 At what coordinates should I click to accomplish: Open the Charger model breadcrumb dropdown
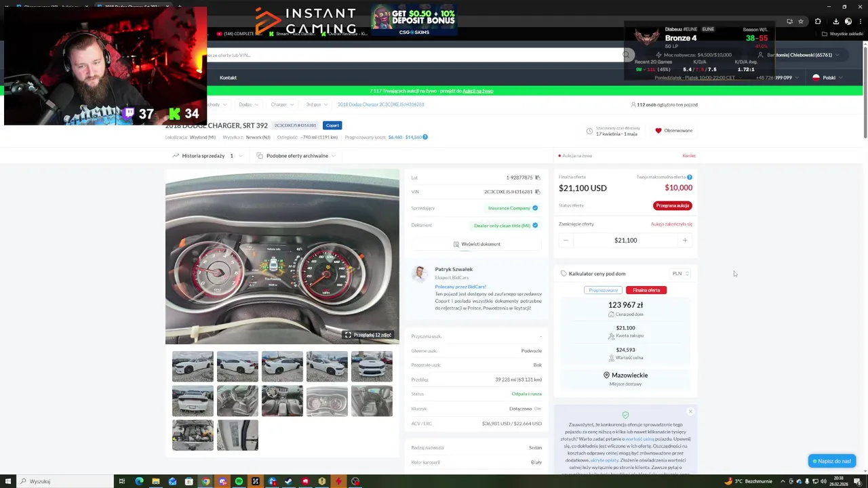282,104
